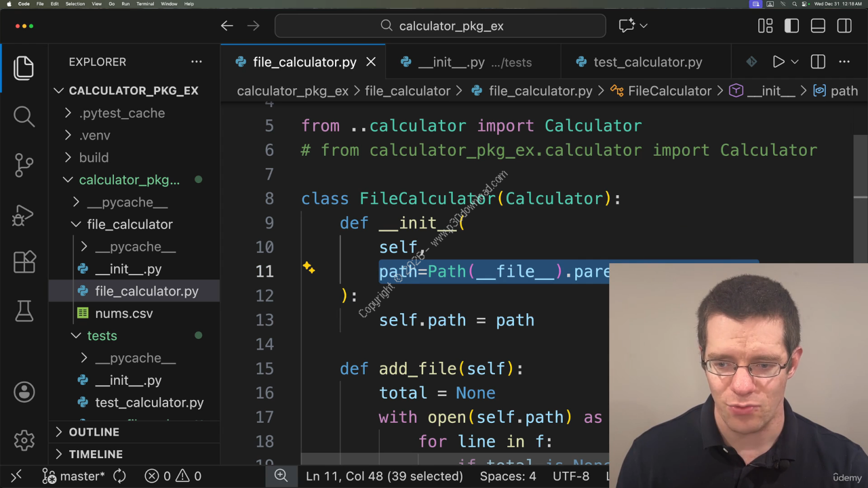Toggle the Secondary Side Bar layout button

(x=844, y=26)
